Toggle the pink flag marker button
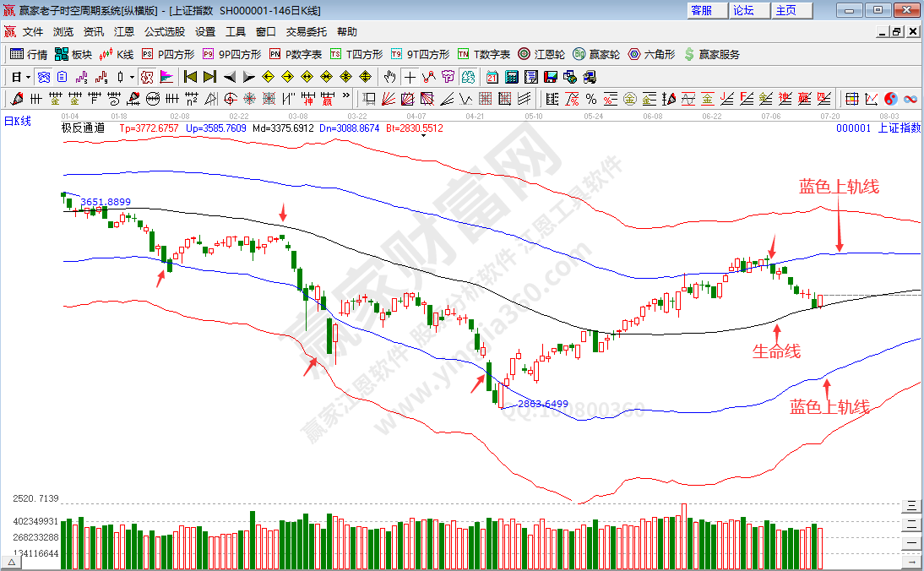The image size is (924, 571). [x=166, y=77]
